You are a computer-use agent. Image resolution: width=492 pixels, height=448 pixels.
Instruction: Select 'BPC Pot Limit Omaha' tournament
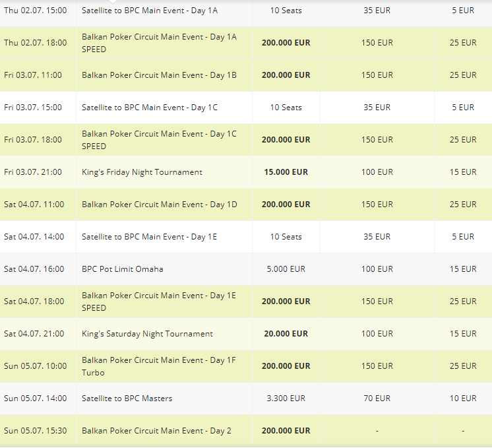(x=123, y=269)
